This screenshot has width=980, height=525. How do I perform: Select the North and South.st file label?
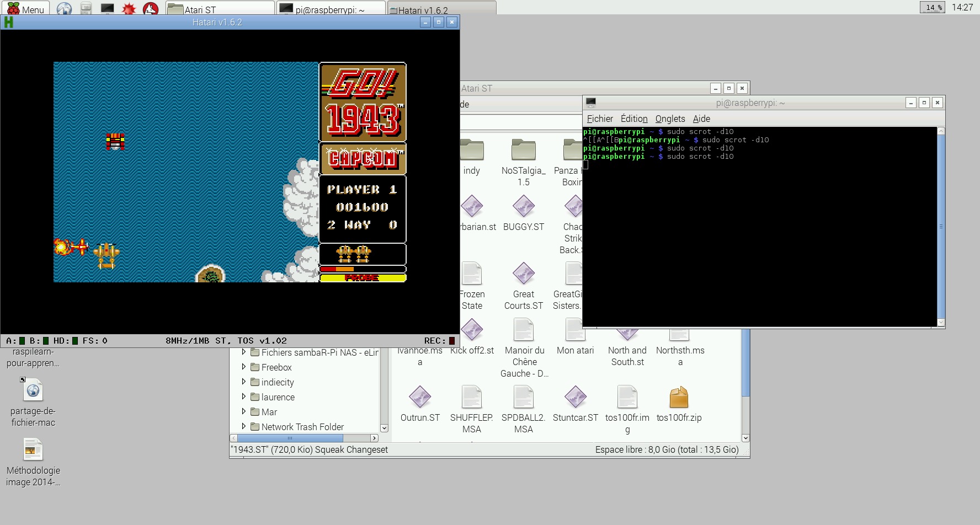click(x=627, y=356)
